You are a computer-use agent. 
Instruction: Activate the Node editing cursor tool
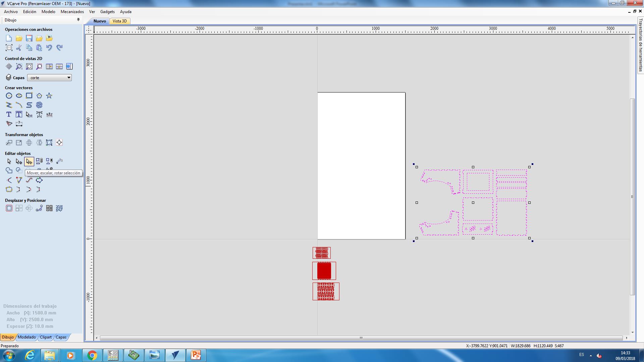click(x=19, y=162)
